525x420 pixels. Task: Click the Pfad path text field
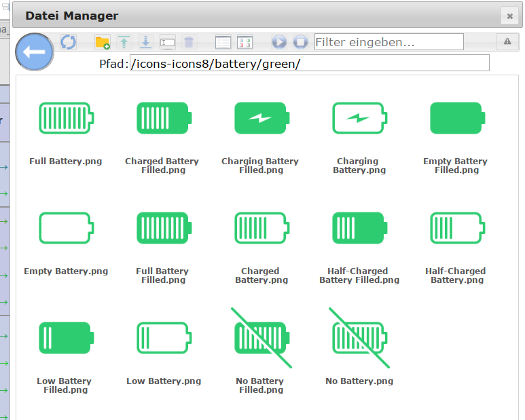[x=309, y=63]
